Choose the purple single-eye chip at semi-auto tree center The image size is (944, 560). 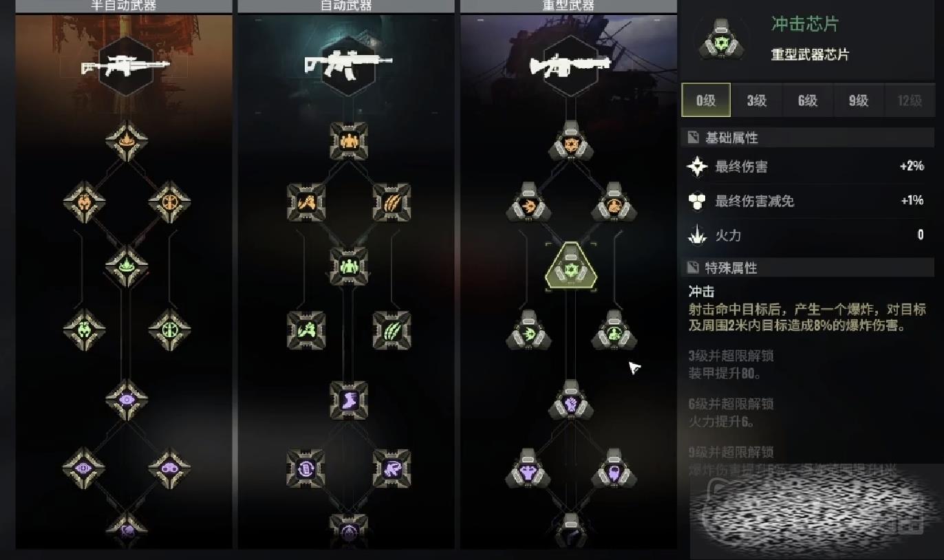click(127, 399)
